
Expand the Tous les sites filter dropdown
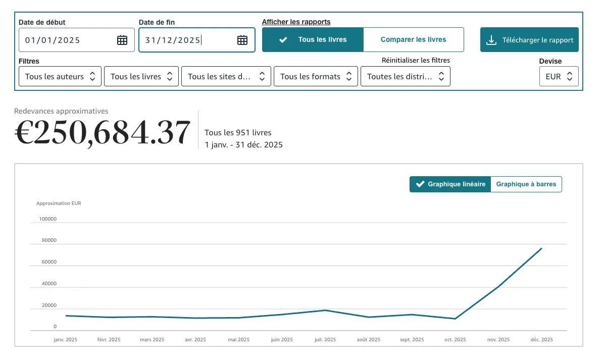coord(226,77)
